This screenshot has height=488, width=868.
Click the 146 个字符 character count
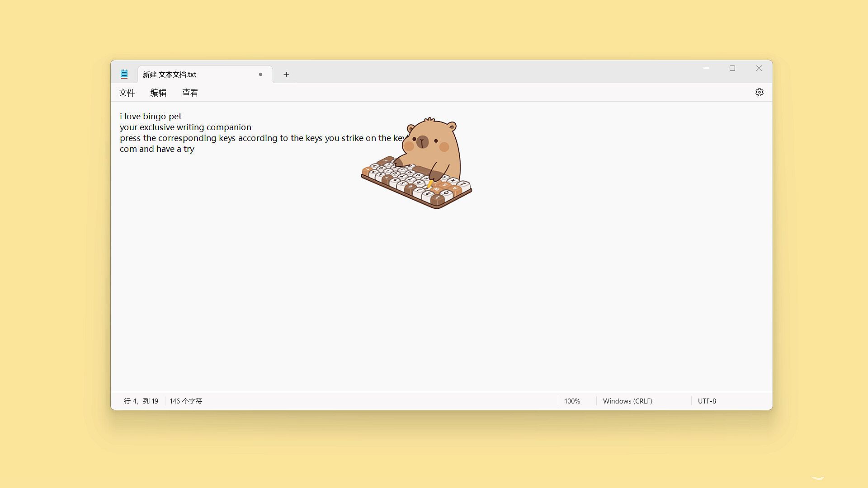pyautogui.click(x=186, y=401)
